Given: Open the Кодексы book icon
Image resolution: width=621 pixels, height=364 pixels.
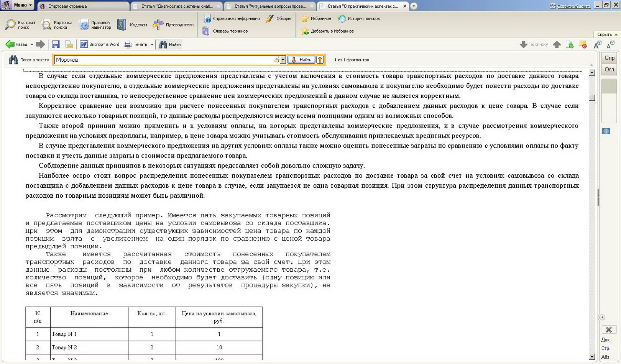Looking at the screenshot, I should [122, 25].
